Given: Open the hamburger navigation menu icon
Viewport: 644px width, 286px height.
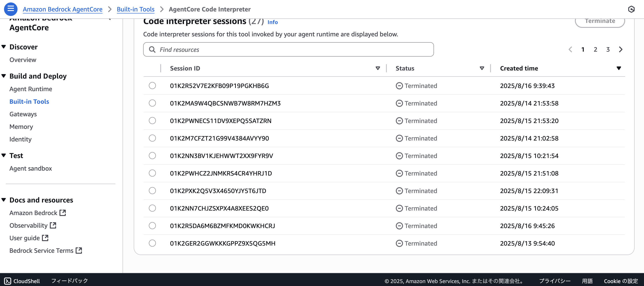Looking at the screenshot, I should point(11,9).
